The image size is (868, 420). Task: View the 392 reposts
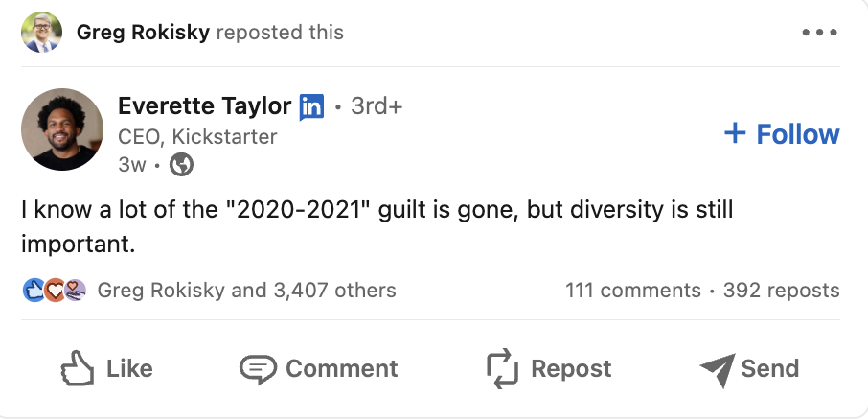tap(781, 290)
